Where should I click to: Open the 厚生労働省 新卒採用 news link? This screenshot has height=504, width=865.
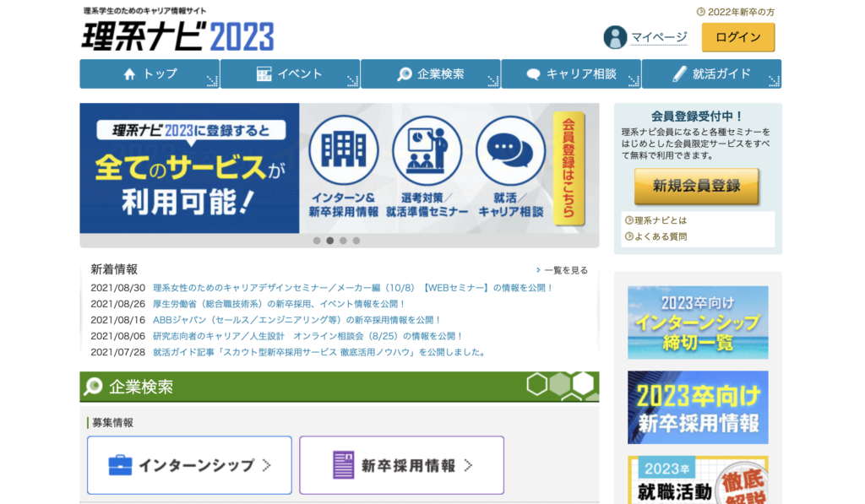279,304
